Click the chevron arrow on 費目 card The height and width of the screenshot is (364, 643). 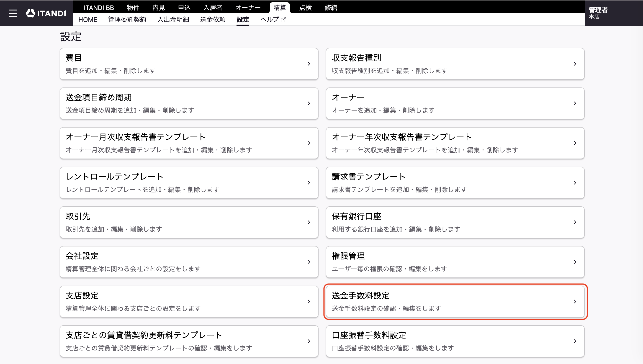(x=309, y=64)
